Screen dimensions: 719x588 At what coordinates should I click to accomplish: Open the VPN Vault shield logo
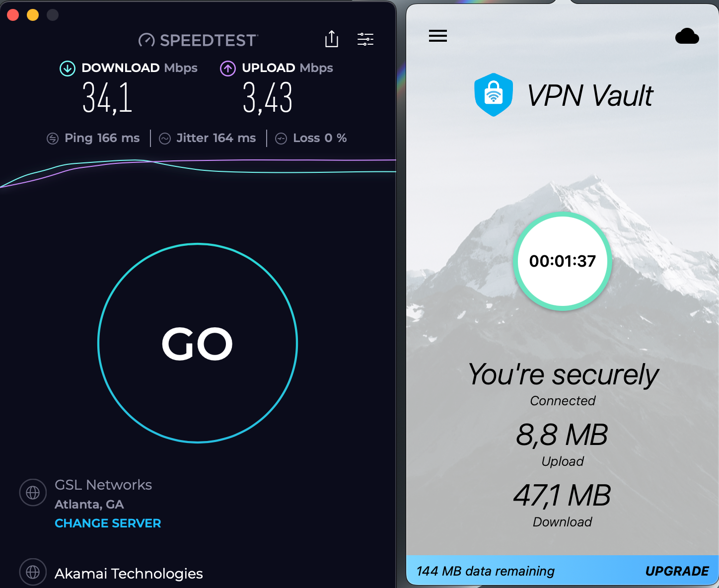point(494,94)
